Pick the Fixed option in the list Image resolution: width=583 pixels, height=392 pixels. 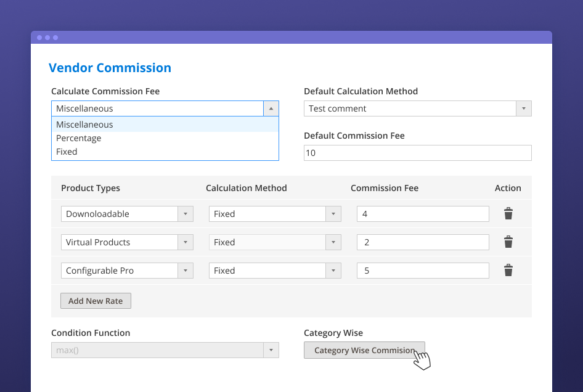[x=165, y=152]
